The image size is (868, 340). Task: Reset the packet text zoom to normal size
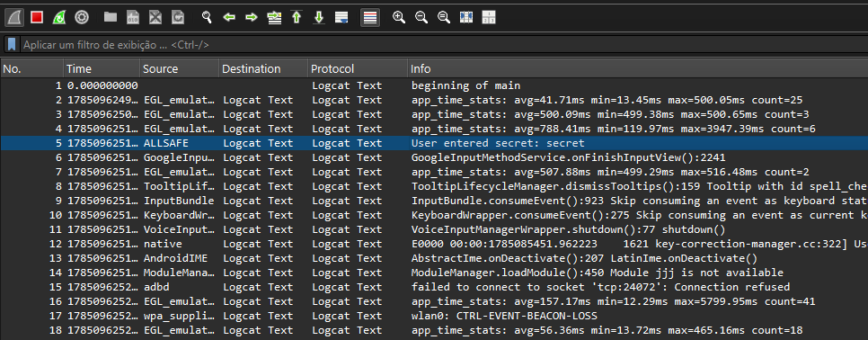click(443, 18)
